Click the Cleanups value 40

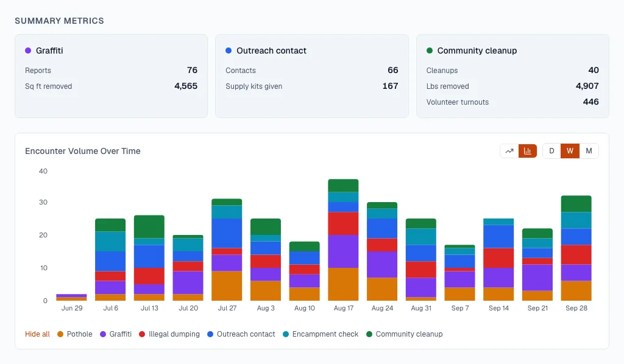coord(594,71)
